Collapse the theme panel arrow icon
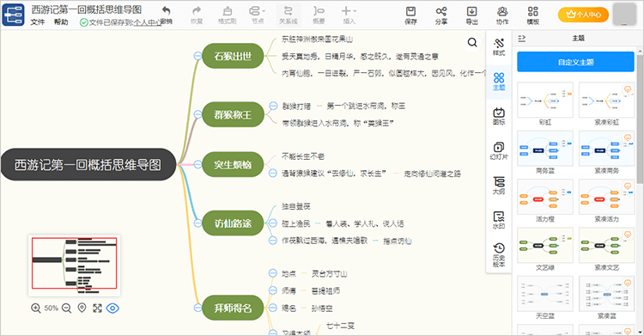644x336 pixels. point(521,39)
